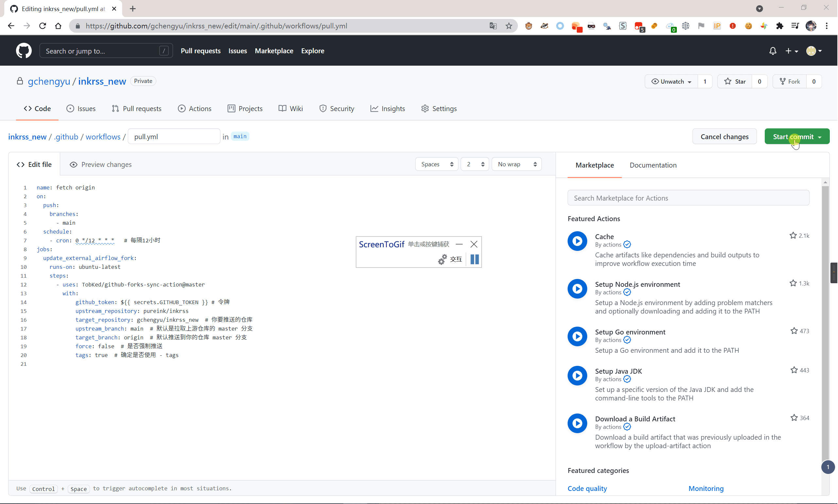Bookmark this page with the star icon
Viewport: 838px width, 504px height.
508,26
